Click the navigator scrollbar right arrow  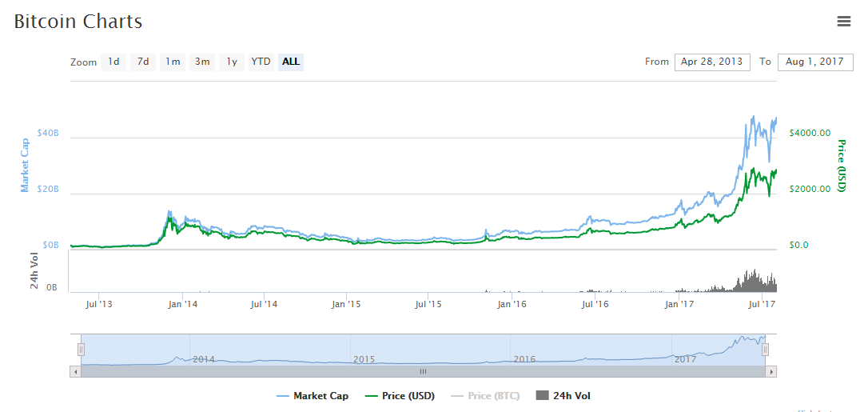[x=771, y=371]
